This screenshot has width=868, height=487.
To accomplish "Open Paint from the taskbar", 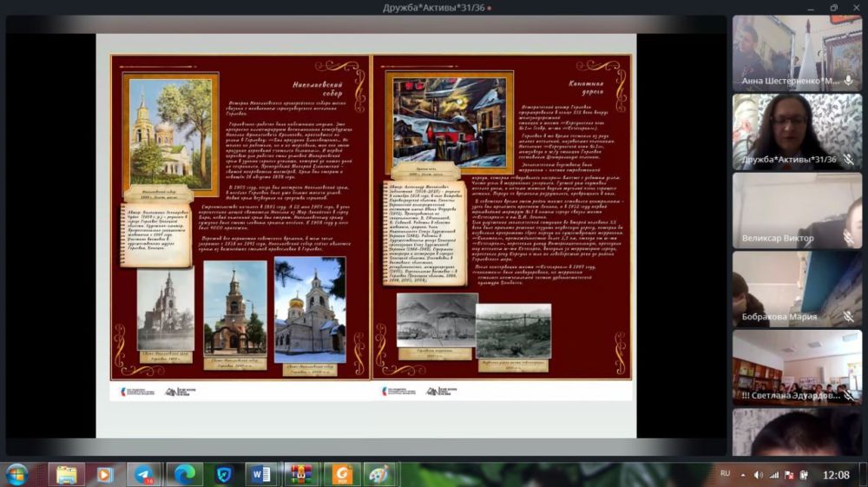I will [380, 475].
